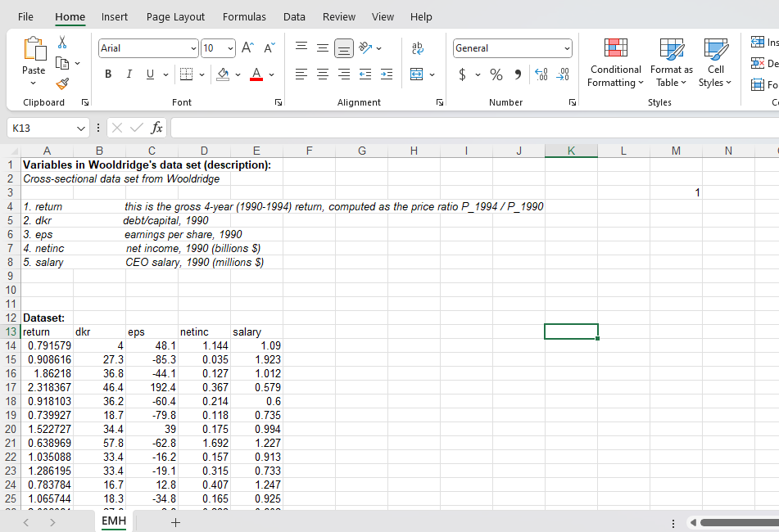Image resolution: width=779 pixels, height=532 pixels.
Task: Open Wrap Text in the Alignment group
Action: pyautogui.click(x=418, y=48)
